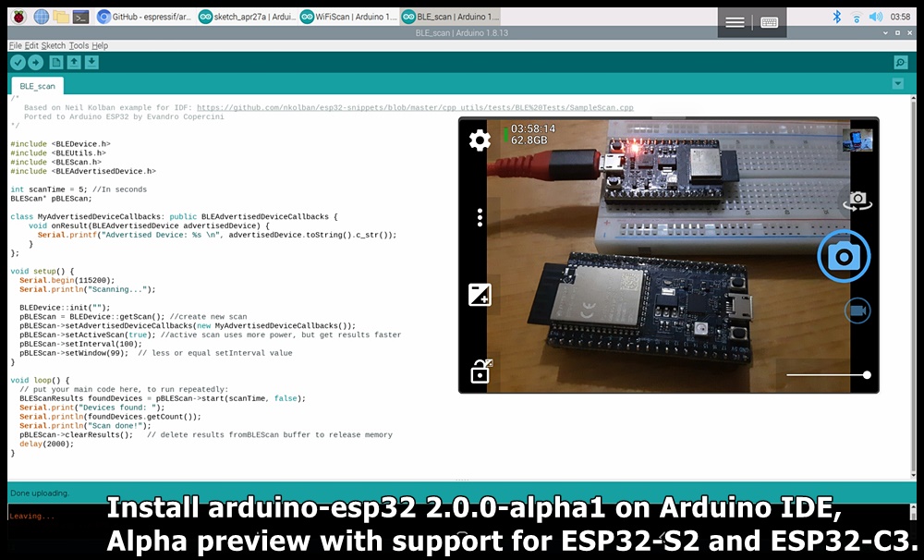The height and width of the screenshot is (560, 924).
Task: Switch to the sketch_apr27a Arduino window
Action: (247, 17)
